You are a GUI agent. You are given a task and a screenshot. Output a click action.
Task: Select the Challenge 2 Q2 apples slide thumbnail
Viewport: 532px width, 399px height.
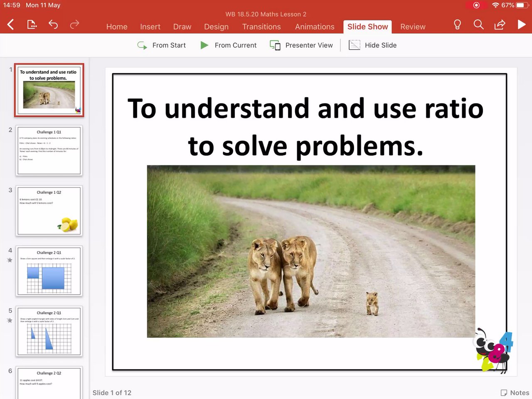point(49,382)
